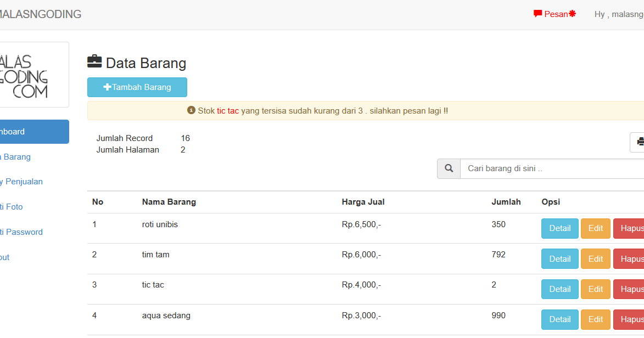Viewport: 644px width, 338px height.
Task: Click the info icon in the stock warning banner
Action: pyautogui.click(x=191, y=110)
